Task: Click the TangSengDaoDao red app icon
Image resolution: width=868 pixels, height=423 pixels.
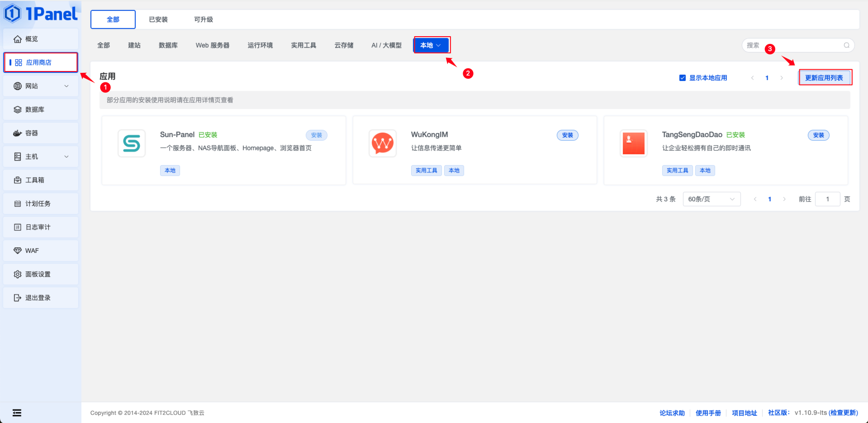Action: (633, 143)
